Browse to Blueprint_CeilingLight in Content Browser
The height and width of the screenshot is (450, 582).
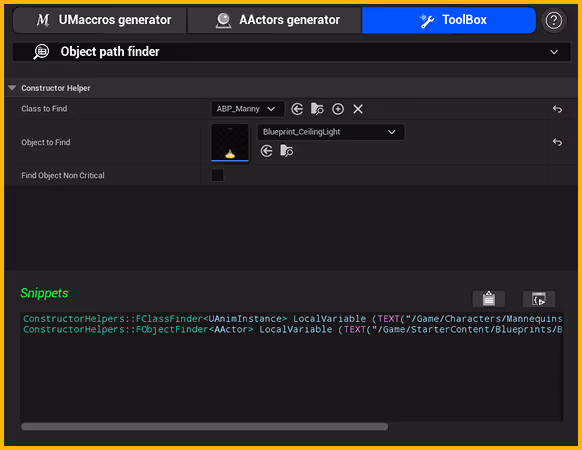287,151
